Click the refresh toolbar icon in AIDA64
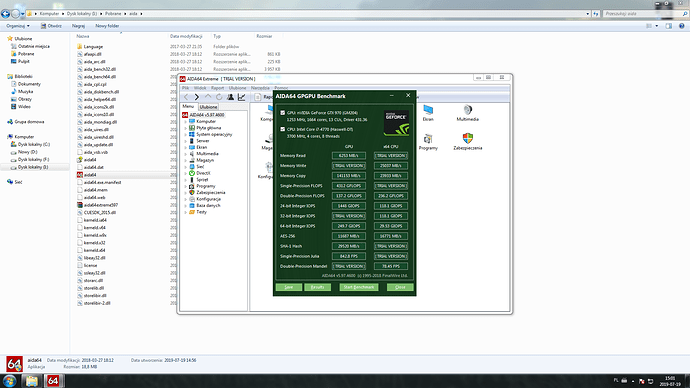Image resolution: width=690 pixels, height=388 pixels. (219, 97)
